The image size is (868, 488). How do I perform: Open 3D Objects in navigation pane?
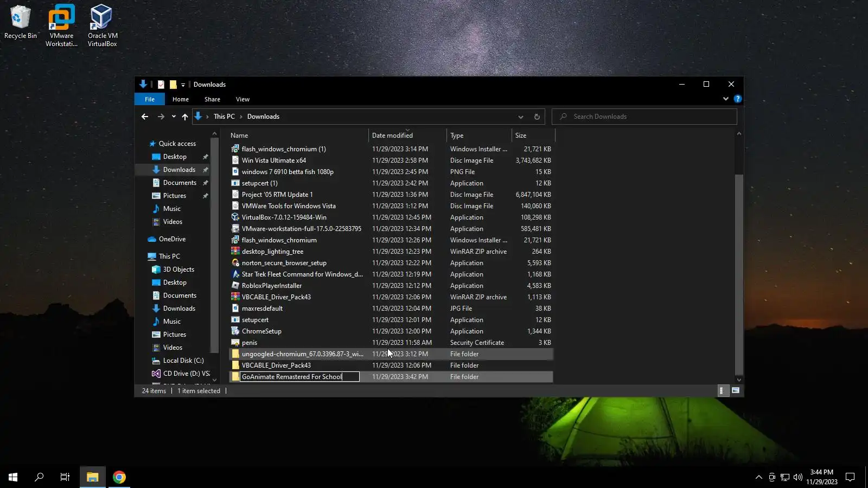[x=178, y=269]
